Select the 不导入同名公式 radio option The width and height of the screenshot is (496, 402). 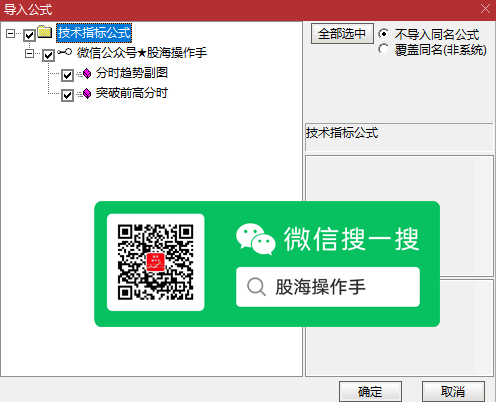[383, 34]
